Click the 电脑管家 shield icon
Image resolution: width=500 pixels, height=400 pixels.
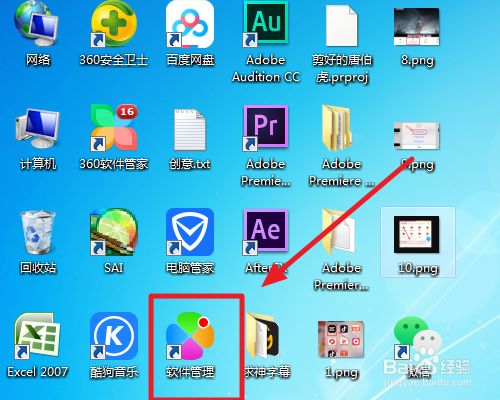pos(190,232)
